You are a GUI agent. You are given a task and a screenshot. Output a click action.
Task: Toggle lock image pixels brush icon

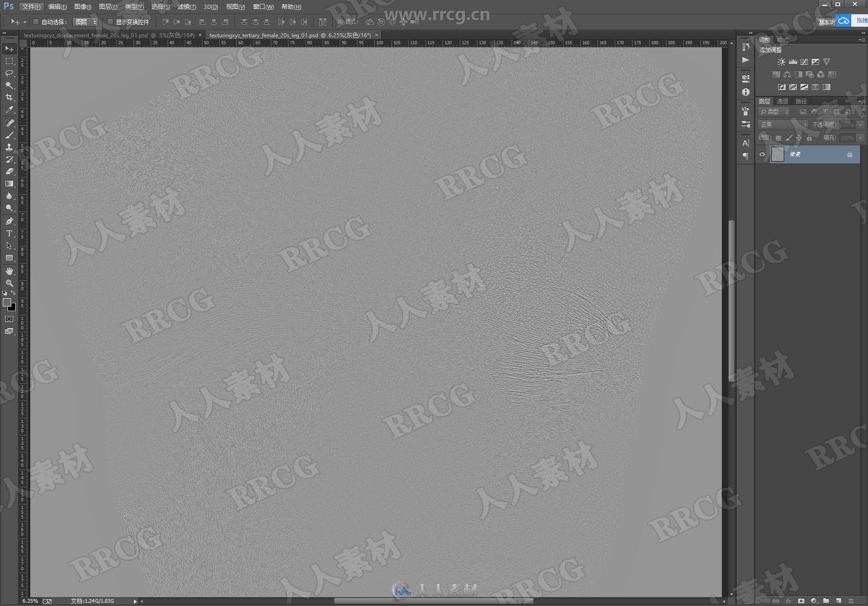788,138
